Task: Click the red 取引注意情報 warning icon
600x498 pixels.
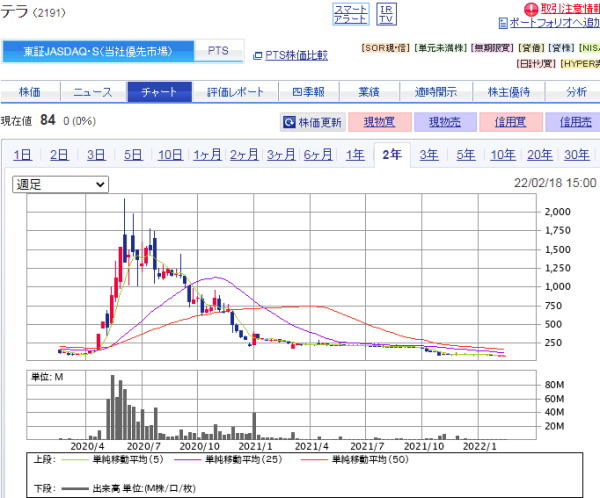Action: click(503, 8)
